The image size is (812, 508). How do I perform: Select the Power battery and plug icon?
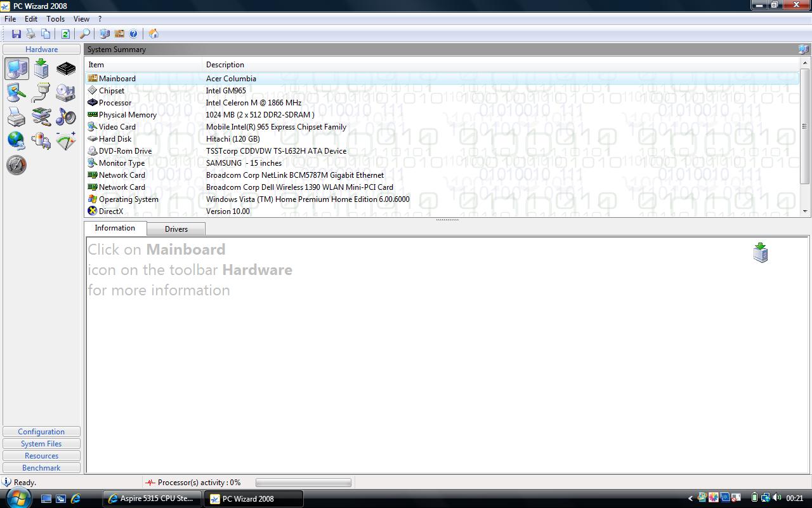pos(41,140)
